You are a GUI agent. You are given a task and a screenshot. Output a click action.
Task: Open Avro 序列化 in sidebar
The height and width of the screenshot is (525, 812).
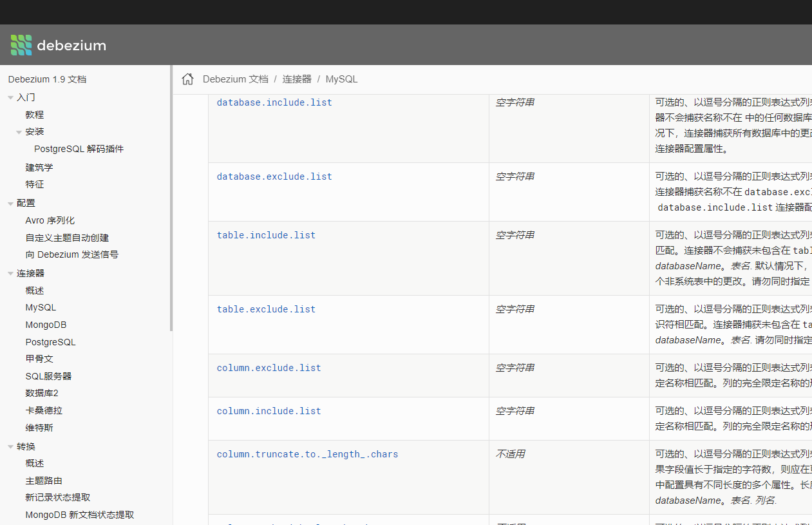[50, 220]
